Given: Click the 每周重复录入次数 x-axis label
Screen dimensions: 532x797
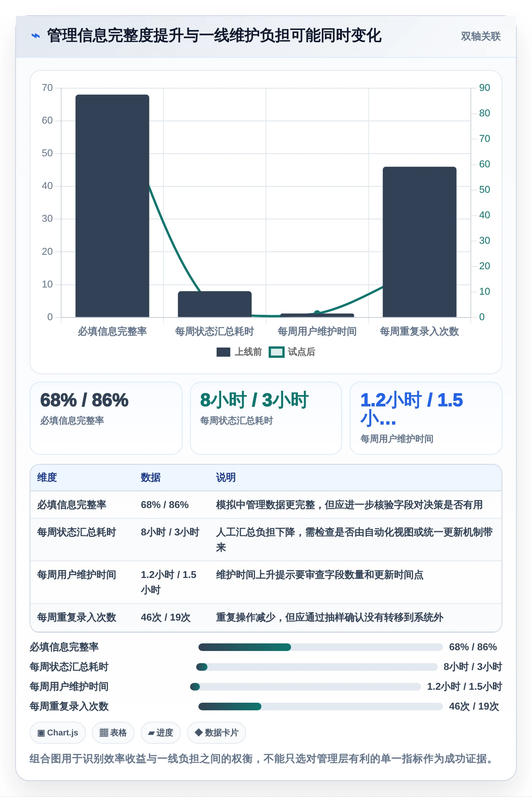Looking at the screenshot, I should point(420,332).
